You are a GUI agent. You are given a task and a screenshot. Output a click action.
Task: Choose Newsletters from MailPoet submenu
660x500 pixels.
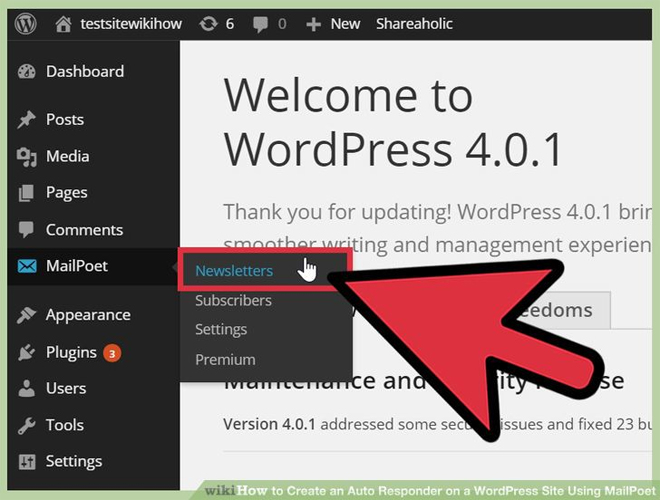click(234, 271)
